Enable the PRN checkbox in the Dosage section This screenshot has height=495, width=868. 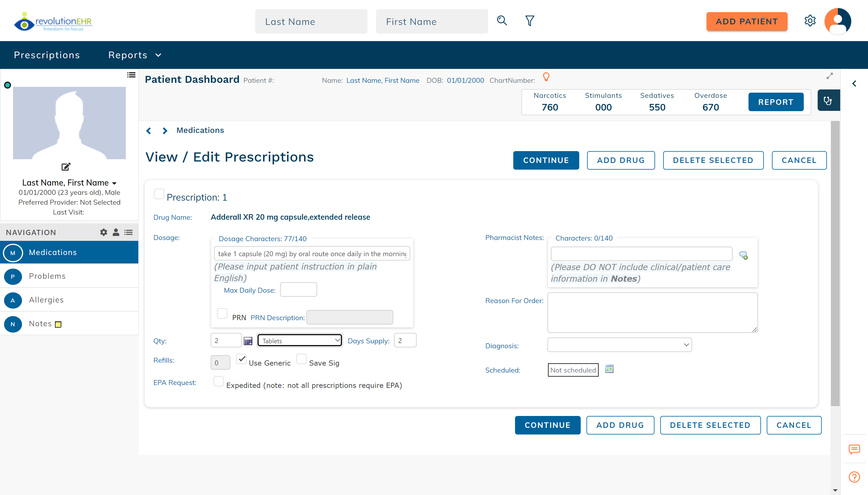click(x=222, y=313)
